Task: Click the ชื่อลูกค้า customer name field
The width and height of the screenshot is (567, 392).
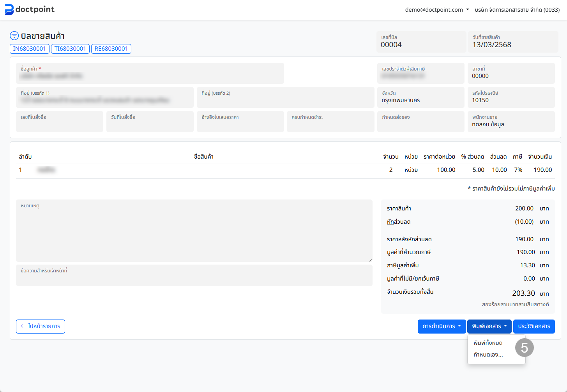Action: 150,73
